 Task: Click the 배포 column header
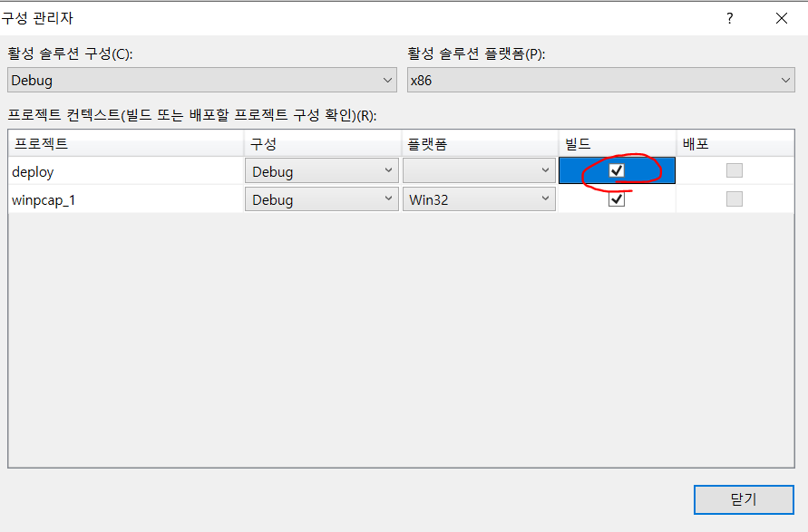[x=735, y=143]
